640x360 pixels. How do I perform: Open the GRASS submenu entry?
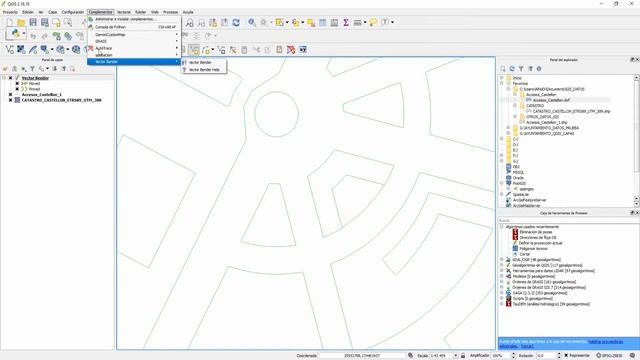coord(134,41)
